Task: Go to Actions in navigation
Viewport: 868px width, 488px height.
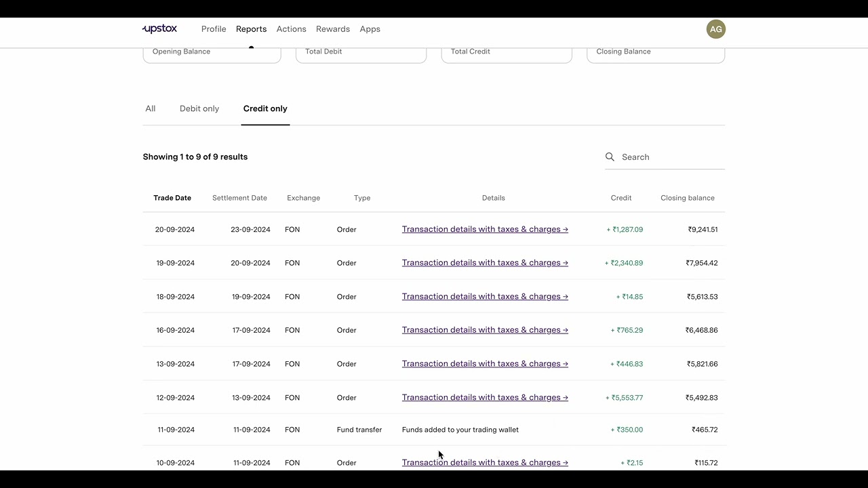Action: (x=292, y=29)
